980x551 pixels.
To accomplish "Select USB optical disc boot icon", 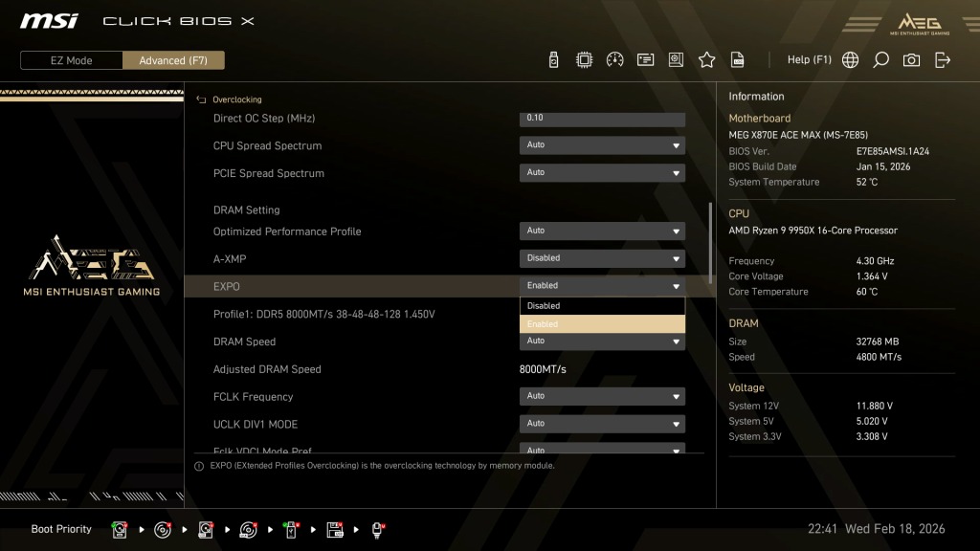I will pos(248,530).
